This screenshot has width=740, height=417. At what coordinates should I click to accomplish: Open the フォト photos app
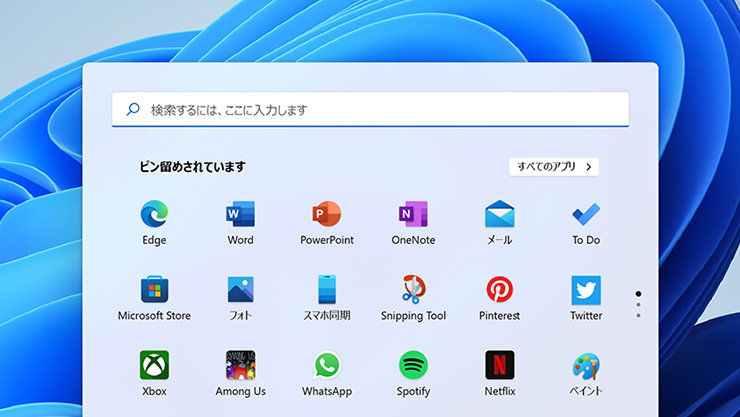[x=240, y=298]
